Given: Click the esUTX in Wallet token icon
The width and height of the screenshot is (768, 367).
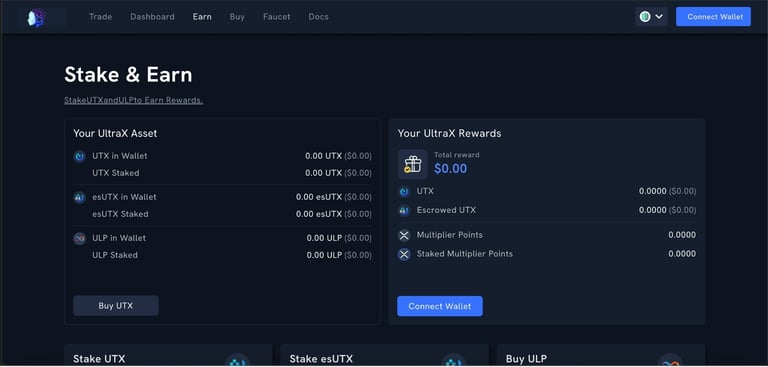Looking at the screenshot, I should coord(79,197).
